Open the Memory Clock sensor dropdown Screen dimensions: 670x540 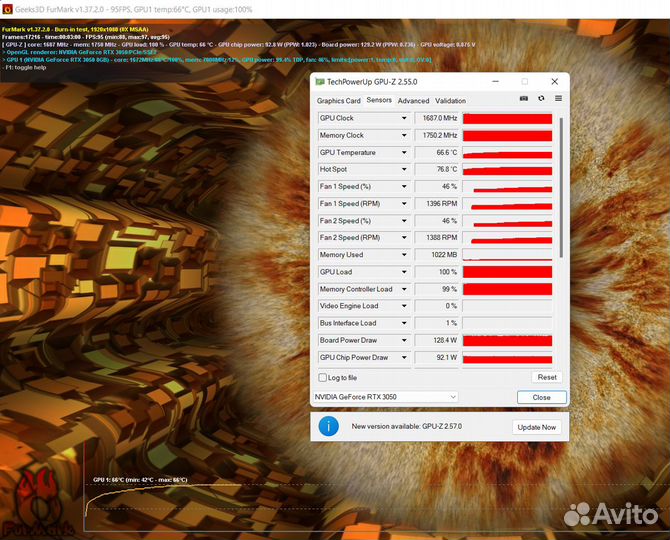[x=404, y=135]
